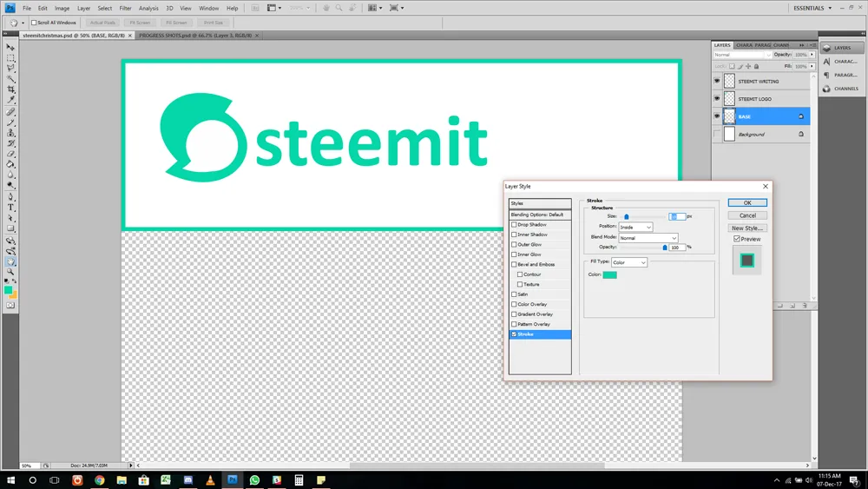This screenshot has height=489, width=868.
Task: Select the History Brush tool
Action: coord(10,144)
